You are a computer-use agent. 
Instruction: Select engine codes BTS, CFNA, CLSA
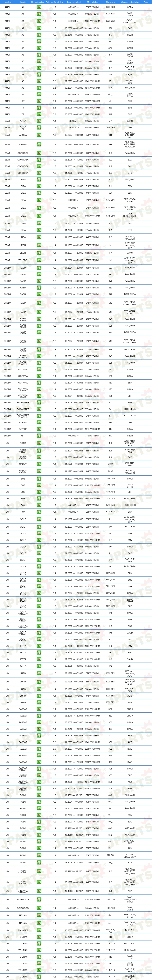(x=130, y=312)
